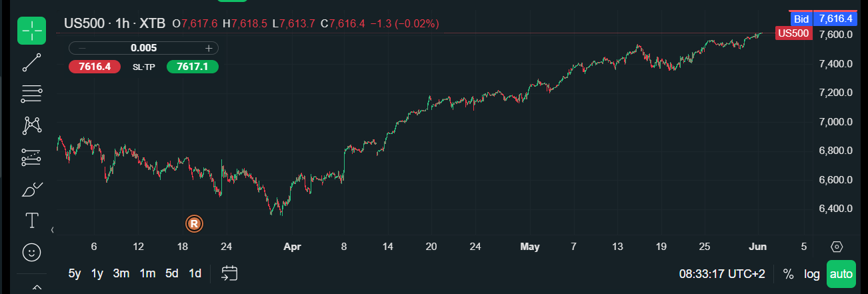Set chart range to 1y
Viewport: 868px width, 294px height.
point(97,273)
